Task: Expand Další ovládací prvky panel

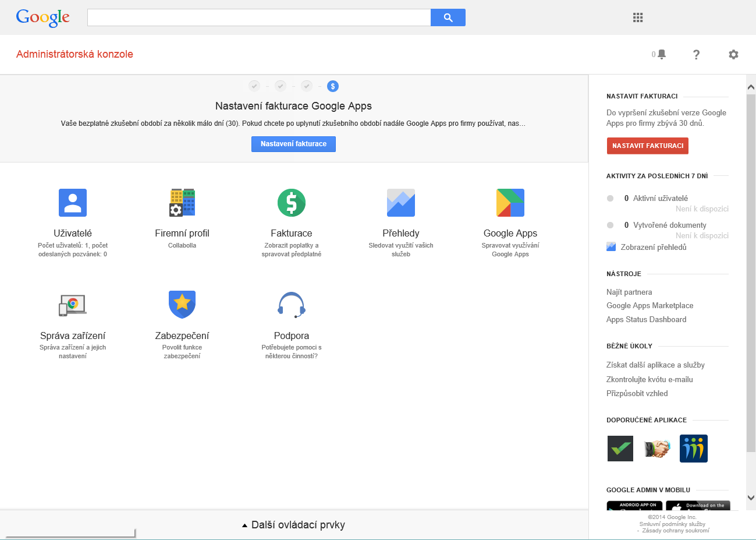Action: pyautogui.click(x=294, y=525)
